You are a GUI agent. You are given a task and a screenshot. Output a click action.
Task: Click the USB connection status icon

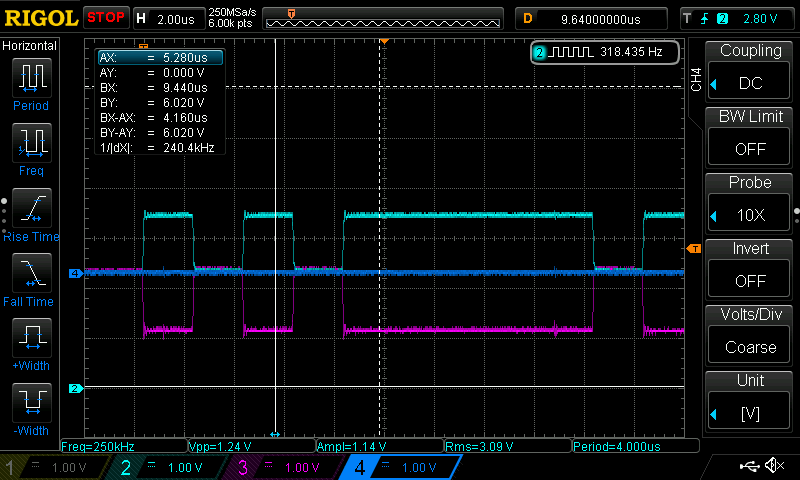click(x=749, y=465)
